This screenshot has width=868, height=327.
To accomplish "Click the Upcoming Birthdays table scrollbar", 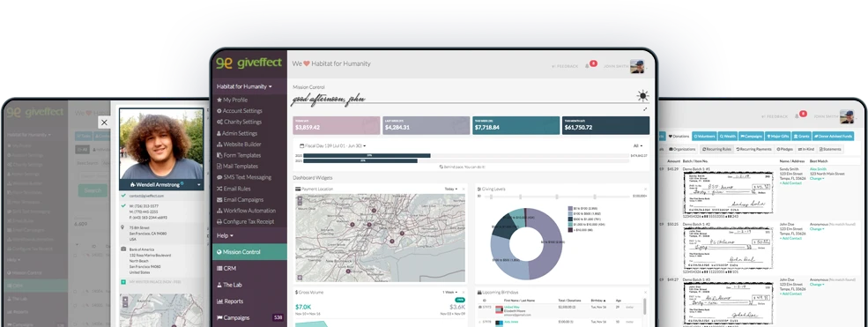I will (x=644, y=307).
